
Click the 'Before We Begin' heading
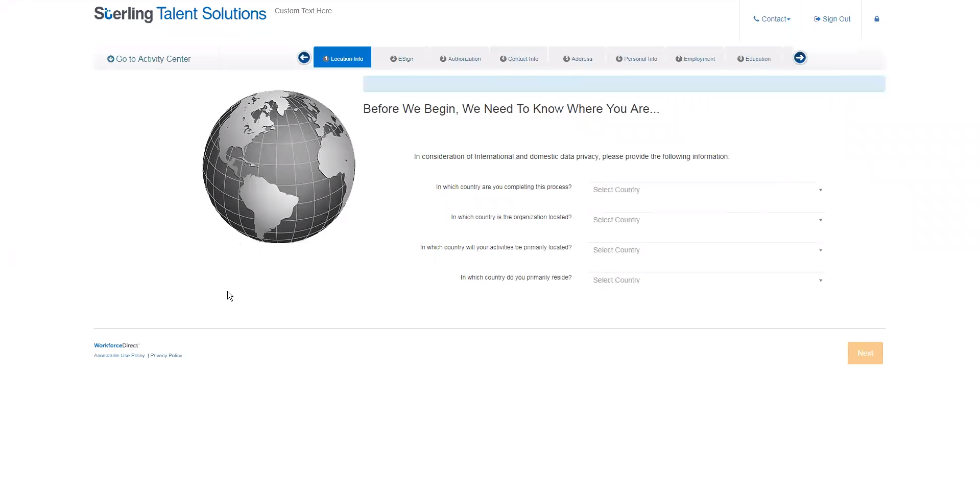tap(511, 109)
